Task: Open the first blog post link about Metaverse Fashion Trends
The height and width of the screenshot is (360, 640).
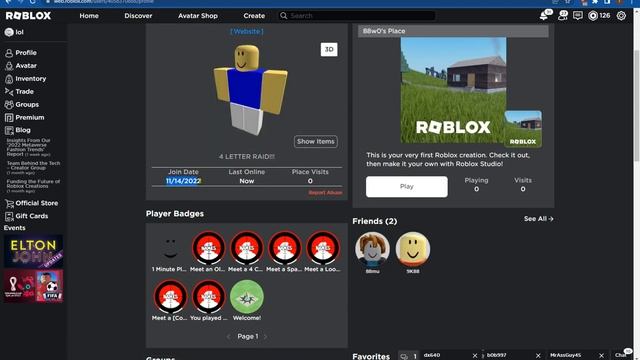Action: [29, 147]
